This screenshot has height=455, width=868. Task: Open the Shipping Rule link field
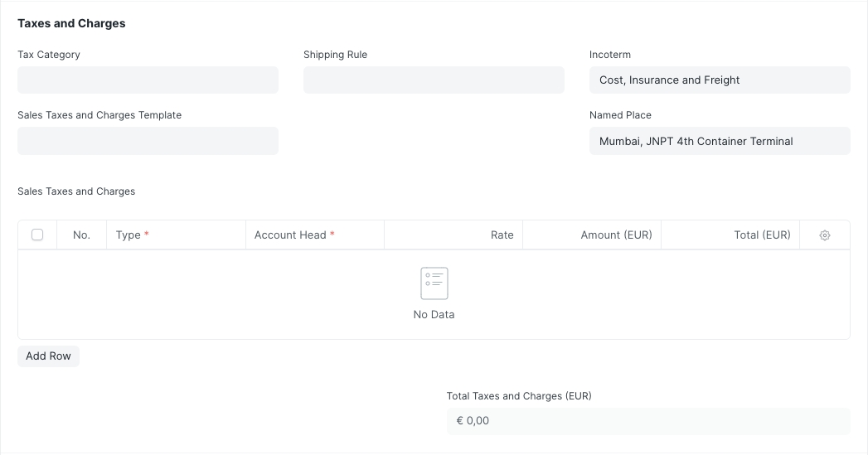pyautogui.click(x=434, y=80)
